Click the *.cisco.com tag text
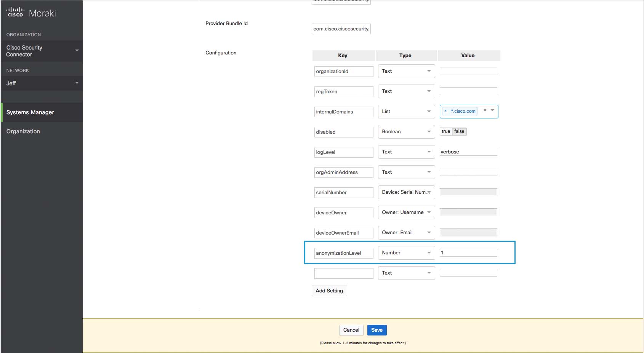 click(x=463, y=111)
